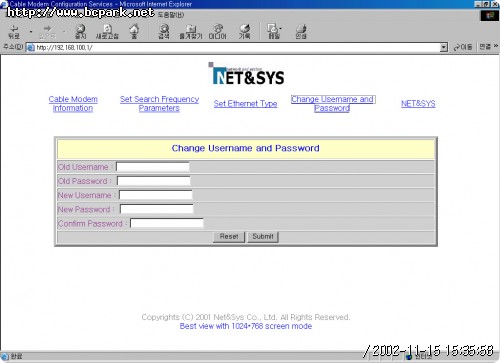Open the Help menu in the menu bar
The image size is (500, 363).
pos(171,15)
